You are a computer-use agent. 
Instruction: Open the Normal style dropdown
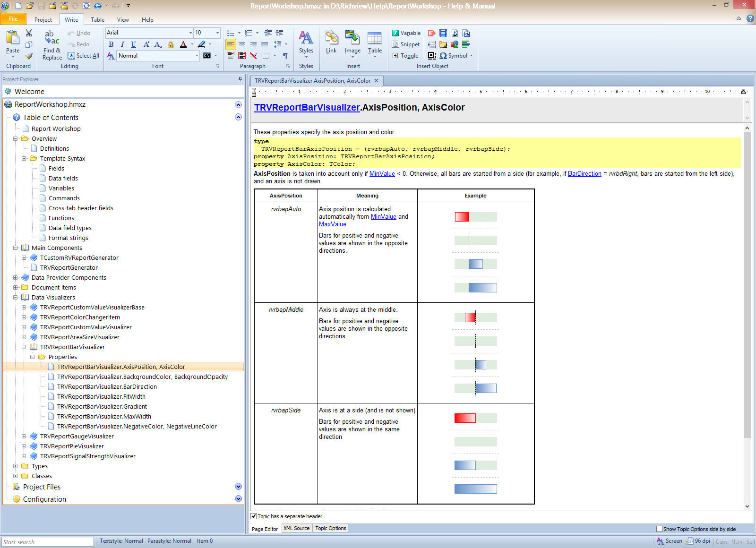click(x=197, y=56)
